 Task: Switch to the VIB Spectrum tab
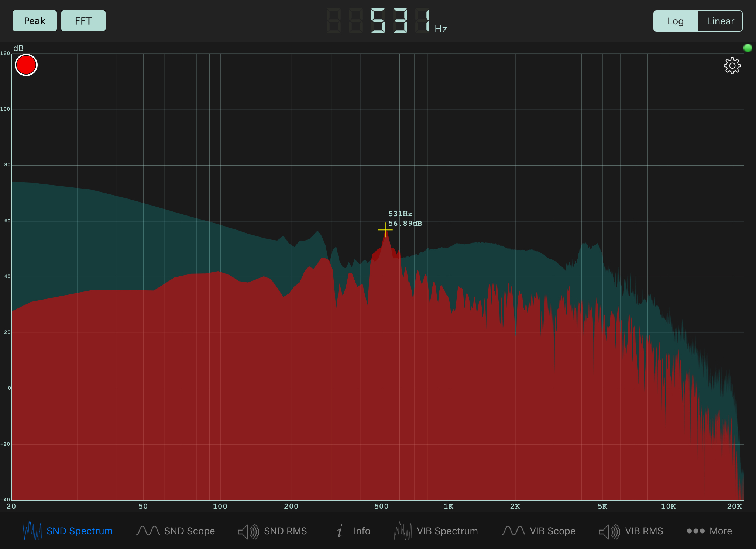coord(447,531)
